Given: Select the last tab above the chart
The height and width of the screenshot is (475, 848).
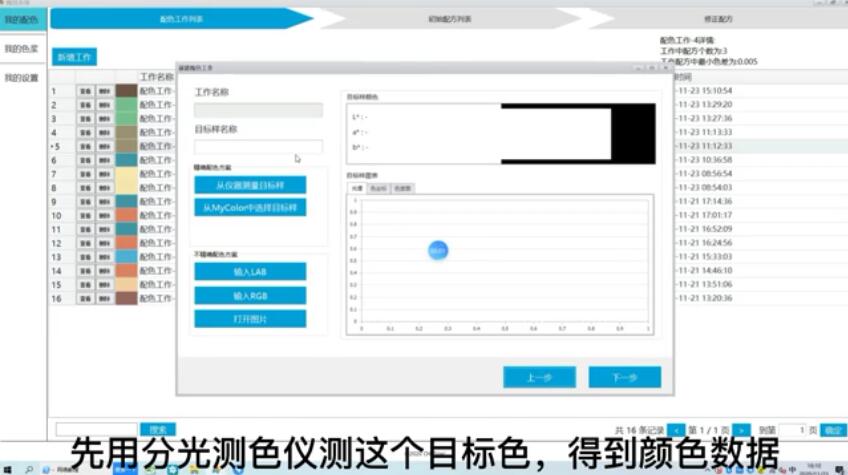Looking at the screenshot, I should 403,188.
